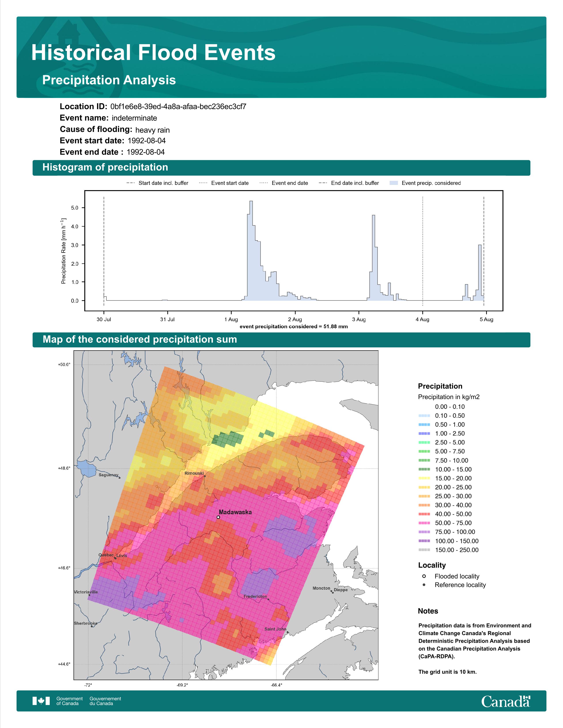Click the Event precip. considered legend box
563x728 pixels.
pyautogui.click(x=394, y=183)
